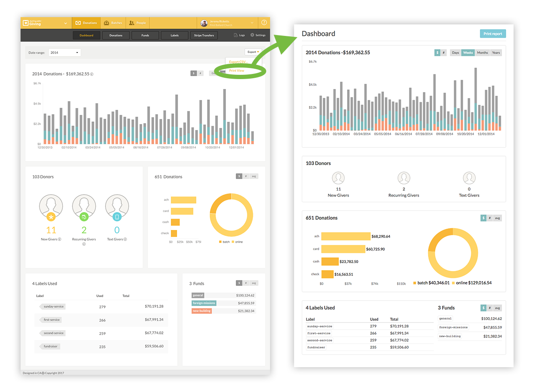Switch print view chart to Months
The width and height of the screenshot is (535, 392).
point(482,53)
